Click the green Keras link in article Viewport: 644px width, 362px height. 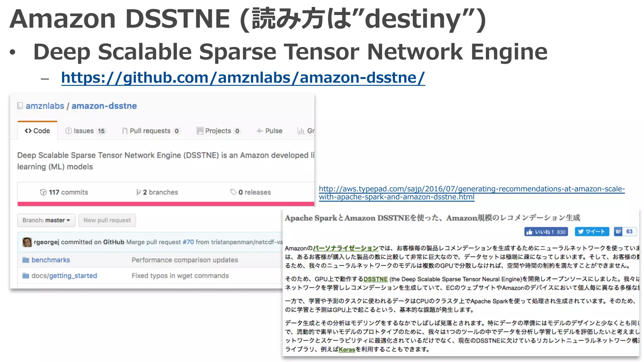coord(347,349)
